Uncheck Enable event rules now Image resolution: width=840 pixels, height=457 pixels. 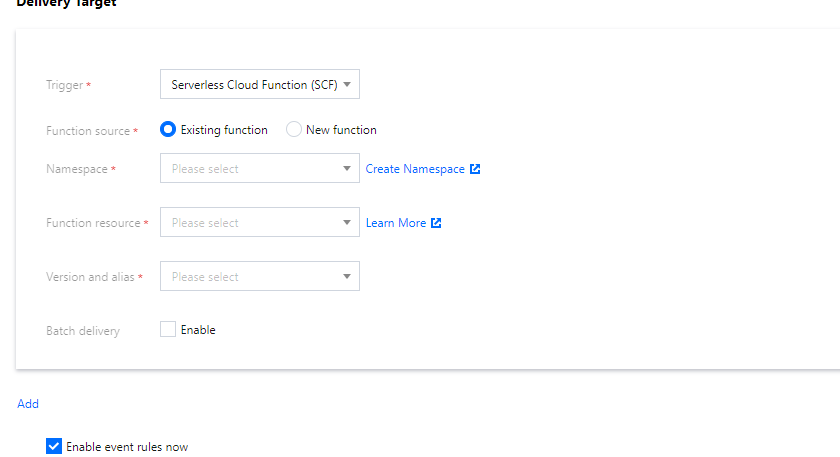(54, 447)
